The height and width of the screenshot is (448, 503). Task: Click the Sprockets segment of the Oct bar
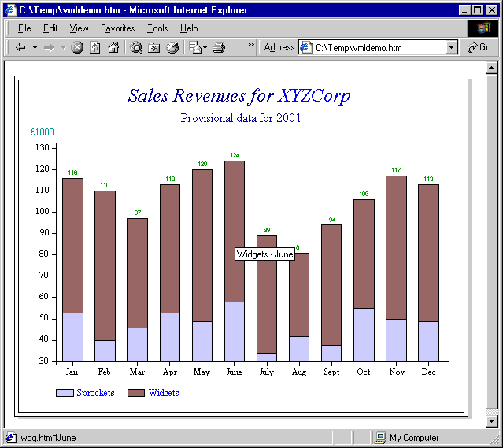(364, 335)
